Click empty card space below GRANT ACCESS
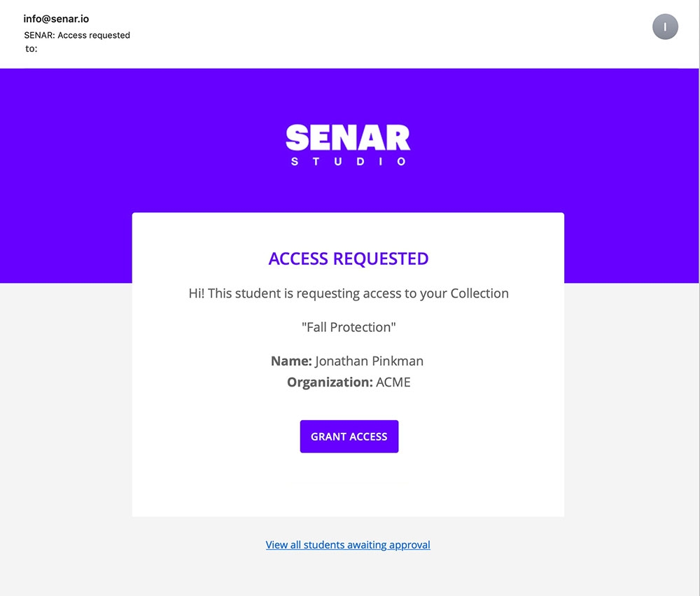Image resolution: width=700 pixels, height=596 pixels. tap(348, 487)
